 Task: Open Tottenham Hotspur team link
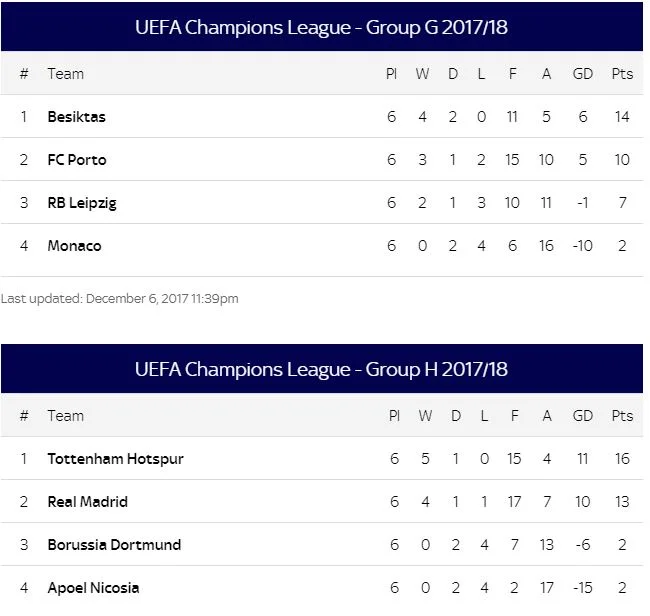tap(115, 459)
